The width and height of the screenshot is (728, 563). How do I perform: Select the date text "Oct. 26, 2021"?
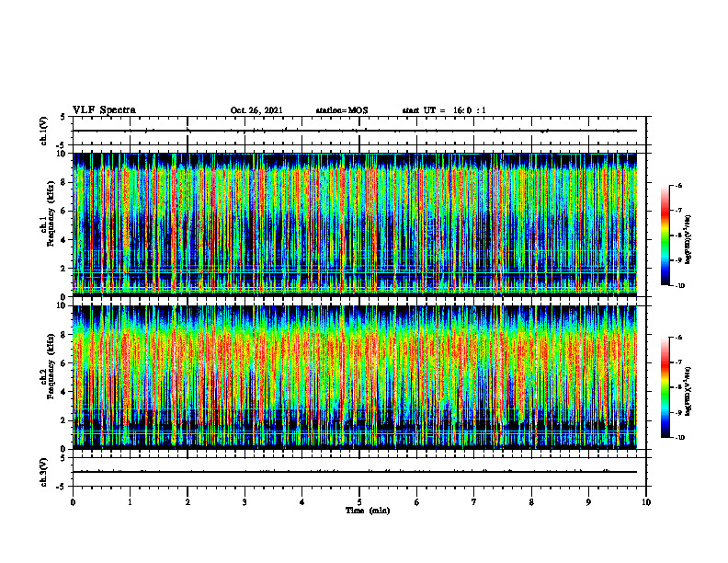[256, 110]
